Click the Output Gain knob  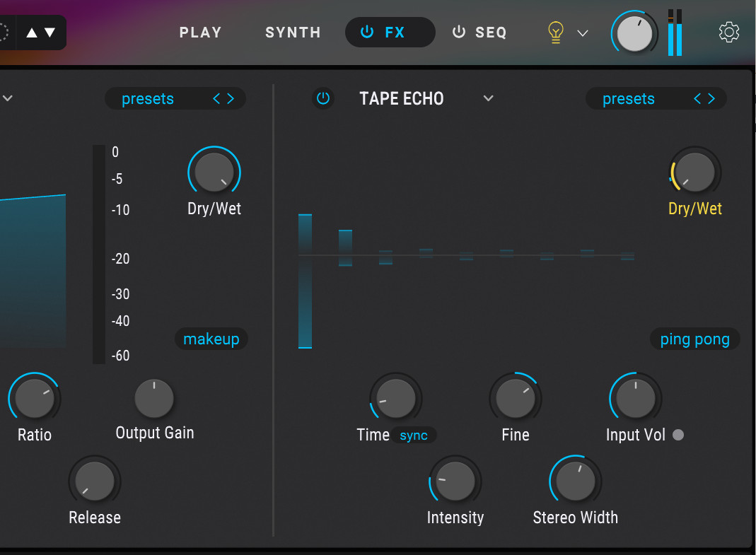[153, 398]
